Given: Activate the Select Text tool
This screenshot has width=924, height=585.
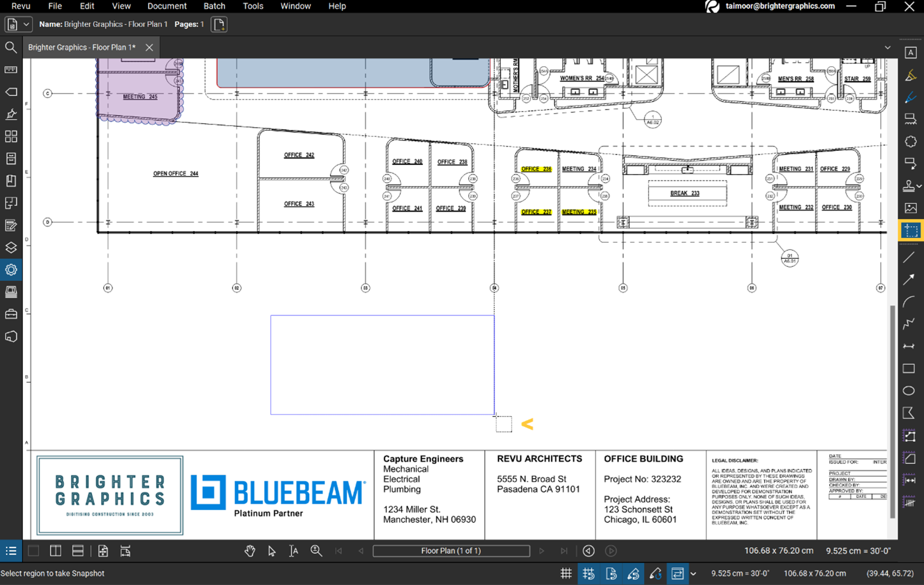Looking at the screenshot, I should click(x=294, y=551).
